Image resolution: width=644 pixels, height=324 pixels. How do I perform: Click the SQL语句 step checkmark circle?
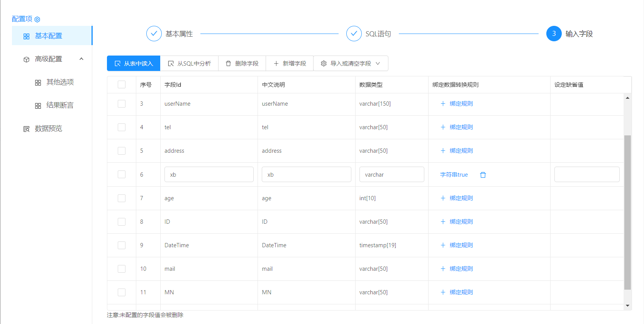pos(354,34)
